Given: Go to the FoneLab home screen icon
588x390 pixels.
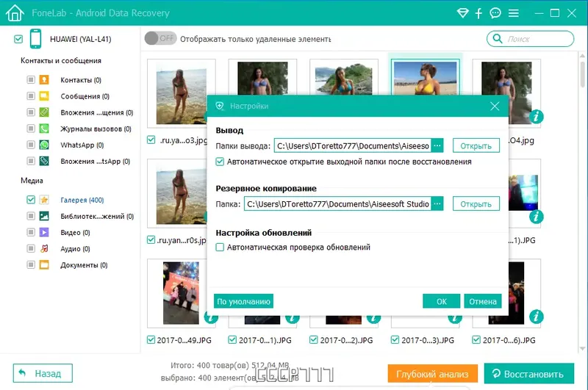Looking at the screenshot, I should point(15,12).
